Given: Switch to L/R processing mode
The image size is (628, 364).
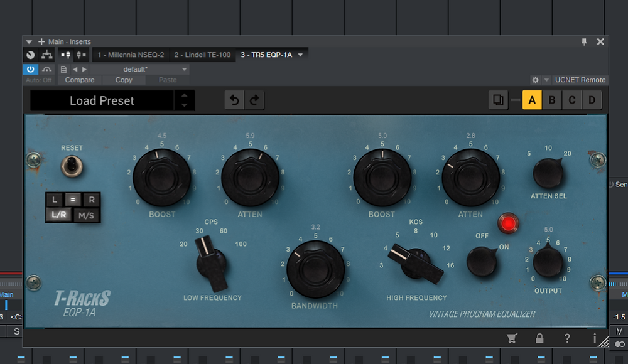Looking at the screenshot, I should [x=59, y=215].
